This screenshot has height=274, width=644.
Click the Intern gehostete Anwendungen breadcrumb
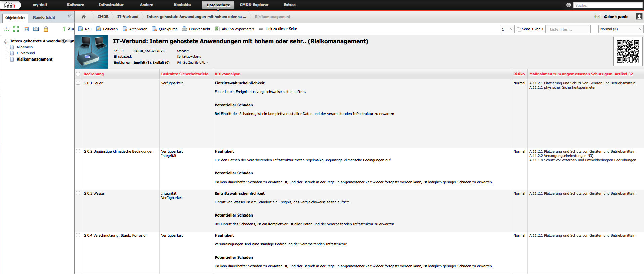point(196,17)
